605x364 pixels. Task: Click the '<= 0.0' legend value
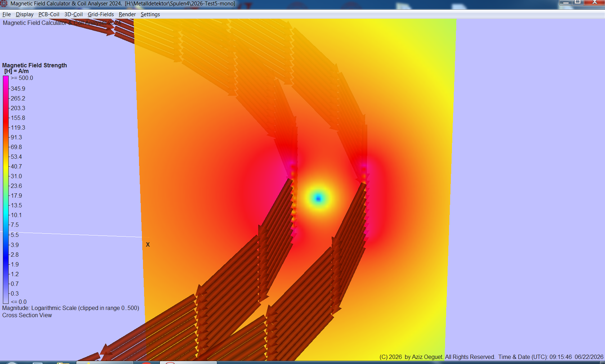[19, 302]
